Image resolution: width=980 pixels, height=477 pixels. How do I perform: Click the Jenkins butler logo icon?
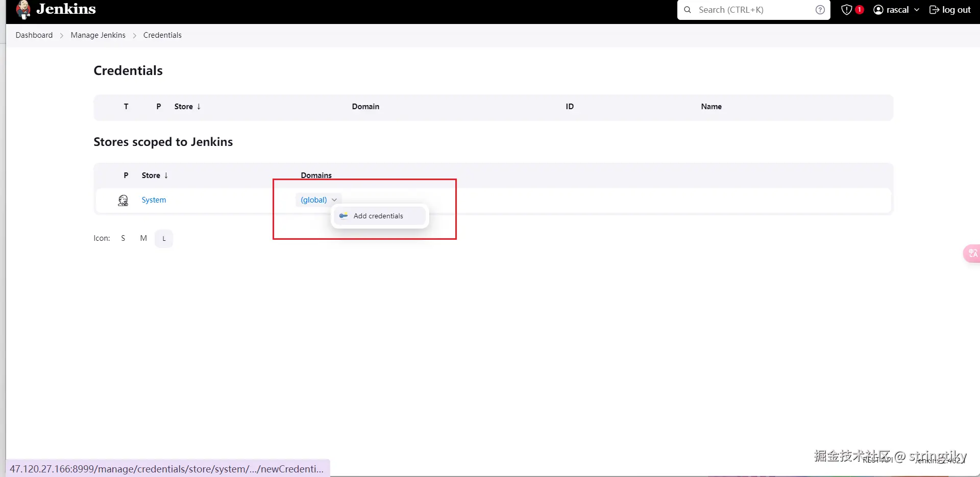pyautogui.click(x=23, y=10)
